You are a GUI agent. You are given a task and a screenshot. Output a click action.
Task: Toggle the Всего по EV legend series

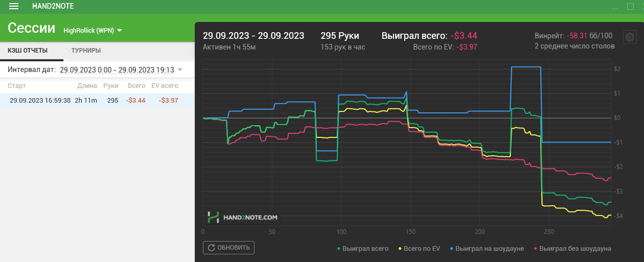[419, 249]
